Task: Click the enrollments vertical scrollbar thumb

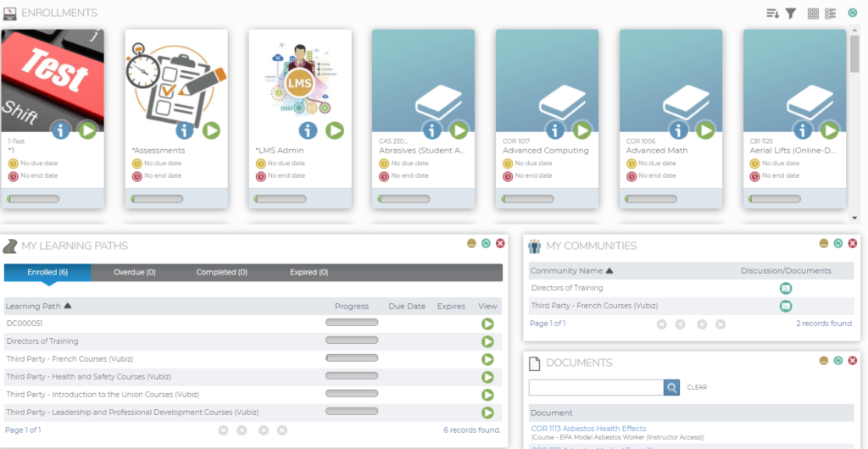Action: 854,54
